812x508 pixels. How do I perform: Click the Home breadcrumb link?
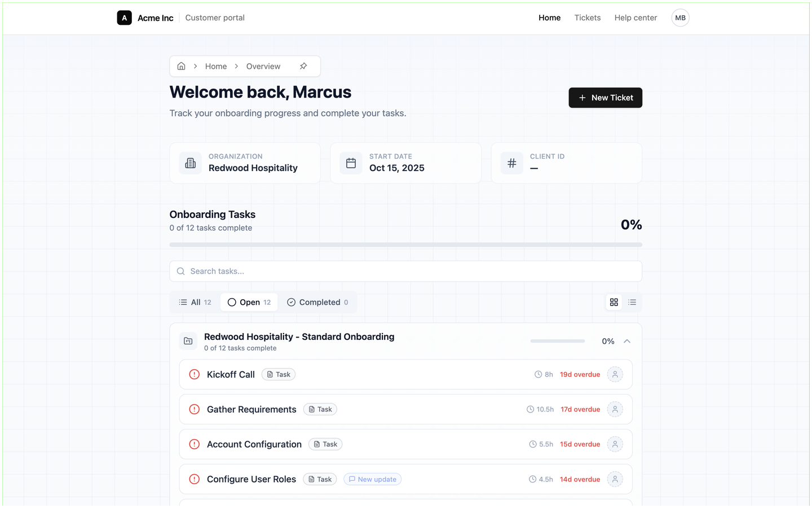(216, 66)
